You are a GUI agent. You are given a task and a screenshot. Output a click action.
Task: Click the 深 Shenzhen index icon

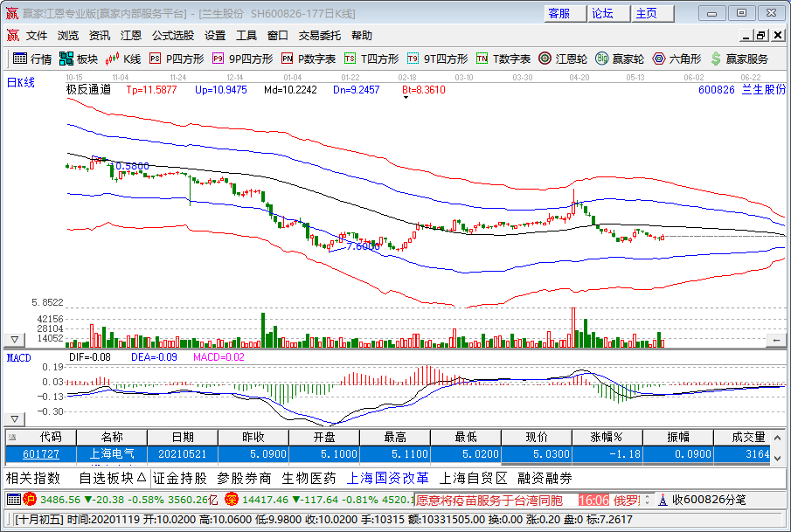tap(232, 500)
